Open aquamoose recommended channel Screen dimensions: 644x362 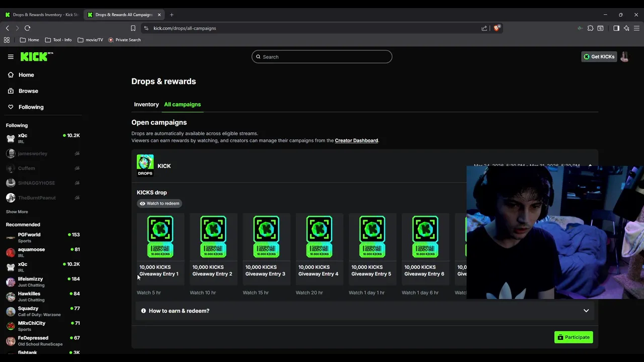[43, 252]
